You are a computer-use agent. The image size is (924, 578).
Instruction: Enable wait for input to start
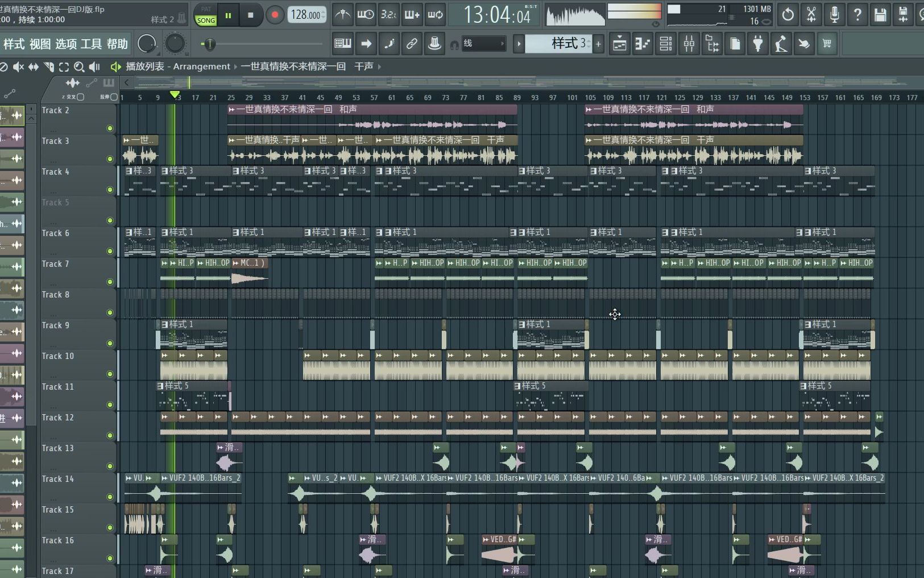366,15
